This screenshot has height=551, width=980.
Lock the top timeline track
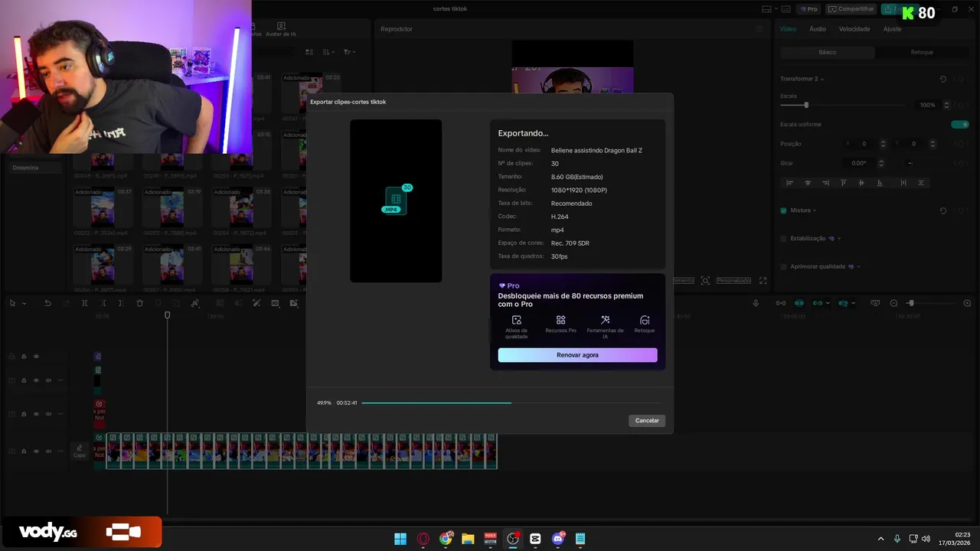click(24, 356)
